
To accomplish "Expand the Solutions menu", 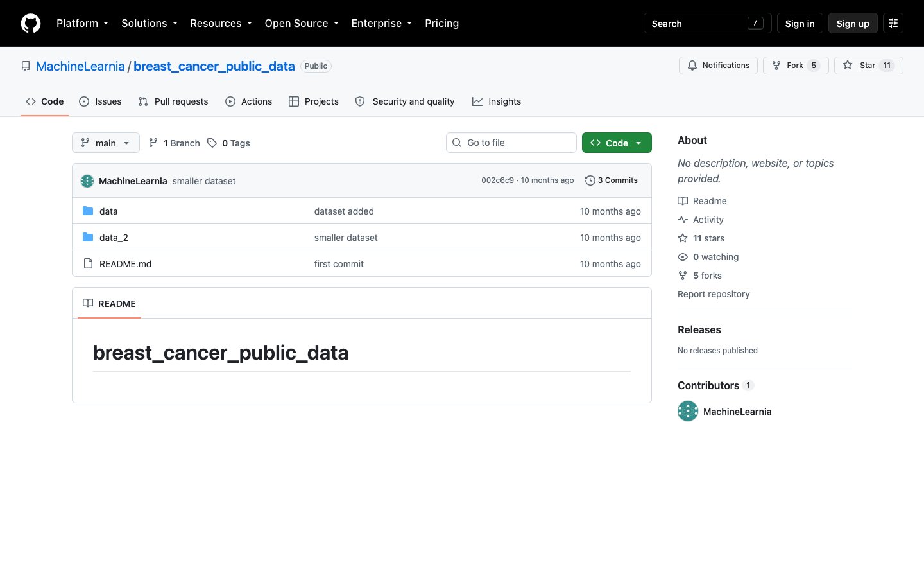I will (x=150, y=23).
